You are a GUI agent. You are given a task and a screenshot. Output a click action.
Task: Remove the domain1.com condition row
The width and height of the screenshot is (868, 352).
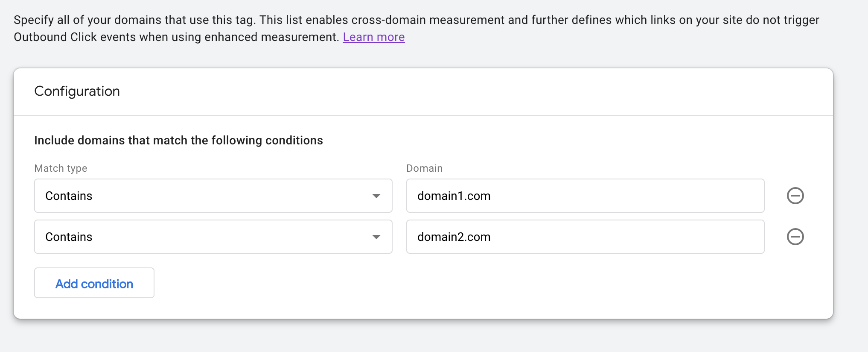[795, 196]
